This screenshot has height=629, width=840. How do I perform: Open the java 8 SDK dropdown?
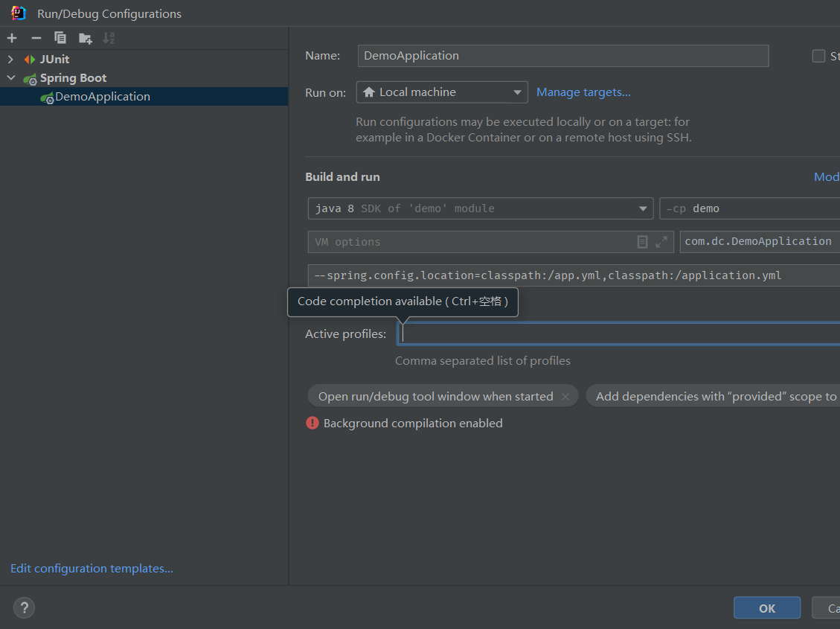(x=481, y=208)
